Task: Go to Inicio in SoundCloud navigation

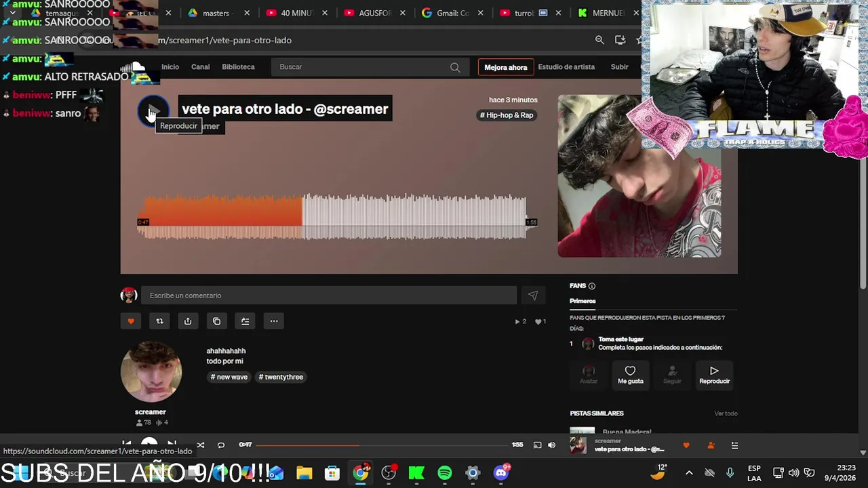Action: click(x=170, y=67)
